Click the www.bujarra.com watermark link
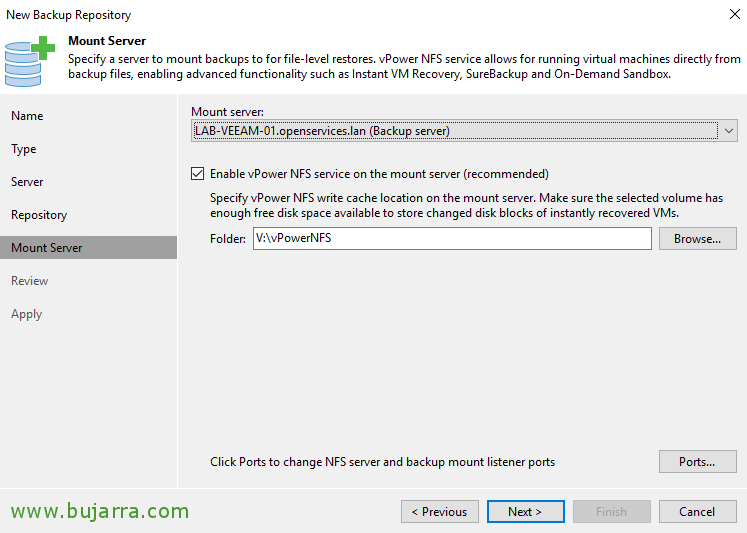This screenshot has width=747, height=533. [x=100, y=511]
